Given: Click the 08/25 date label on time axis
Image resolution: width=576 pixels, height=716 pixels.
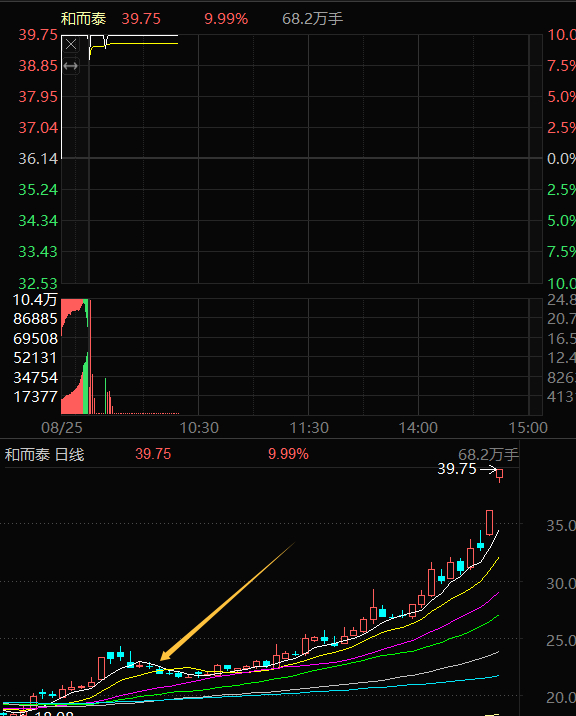Looking at the screenshot, I should 62,428.
